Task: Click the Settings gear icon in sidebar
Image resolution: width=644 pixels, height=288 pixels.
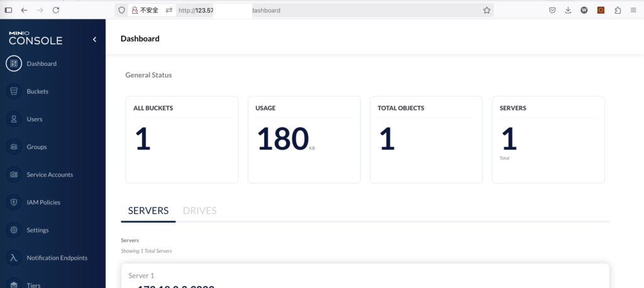Action: [x=14, y=230]
